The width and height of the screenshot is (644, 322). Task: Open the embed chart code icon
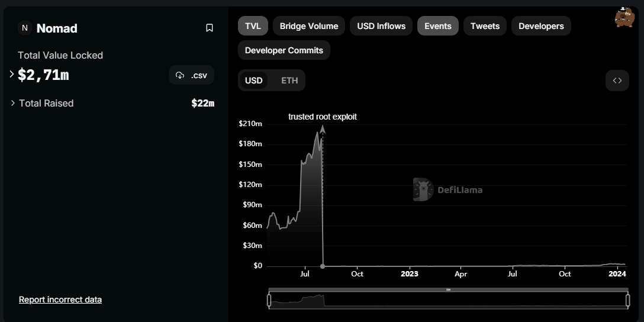[617, 80]
